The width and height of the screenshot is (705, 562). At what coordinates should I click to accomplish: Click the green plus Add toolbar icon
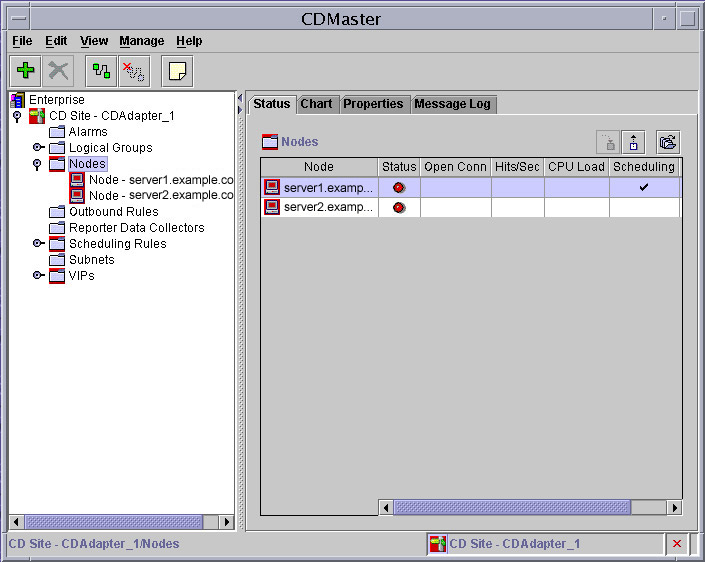click(26, 71)
